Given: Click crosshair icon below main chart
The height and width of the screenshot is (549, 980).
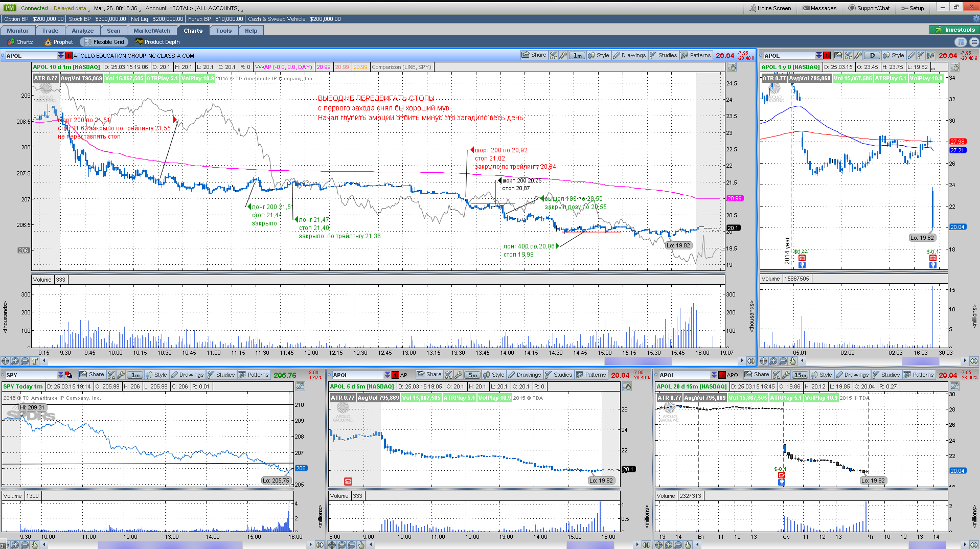Looking at the screenshot, I should pos(5,361).
